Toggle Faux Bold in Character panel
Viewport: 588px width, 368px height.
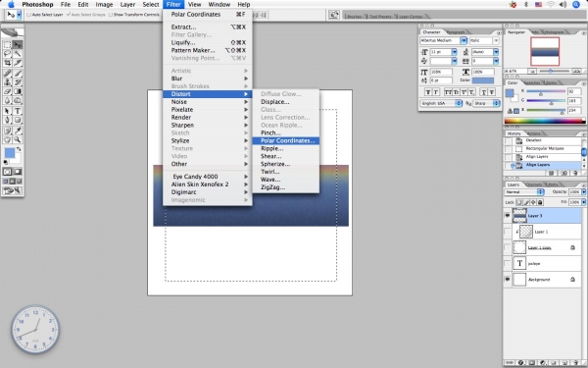(x=428, y=92)
